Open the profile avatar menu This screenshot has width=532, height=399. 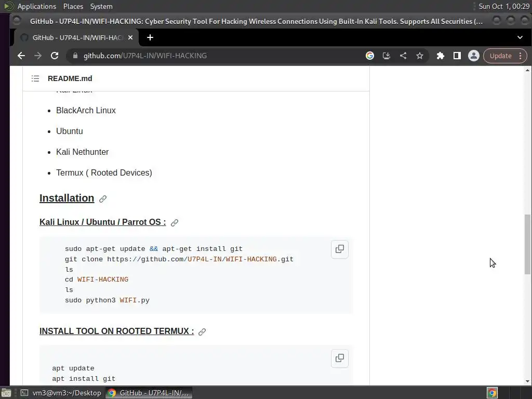point(474,56)
